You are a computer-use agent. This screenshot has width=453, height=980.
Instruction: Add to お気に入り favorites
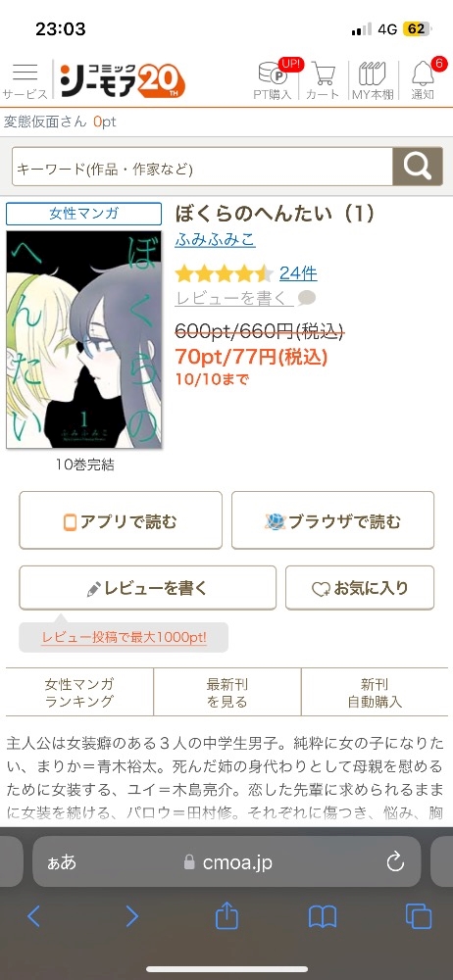(360, 587)
